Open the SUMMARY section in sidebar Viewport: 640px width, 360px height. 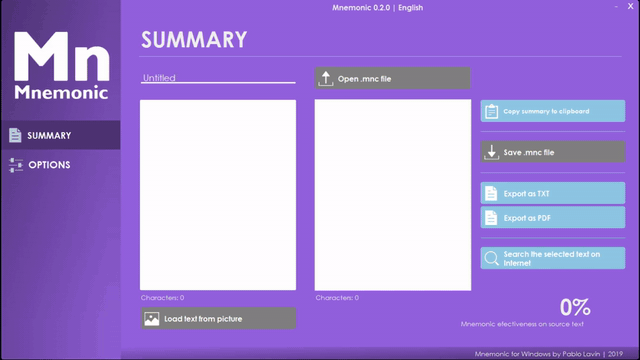coord(60,135)
